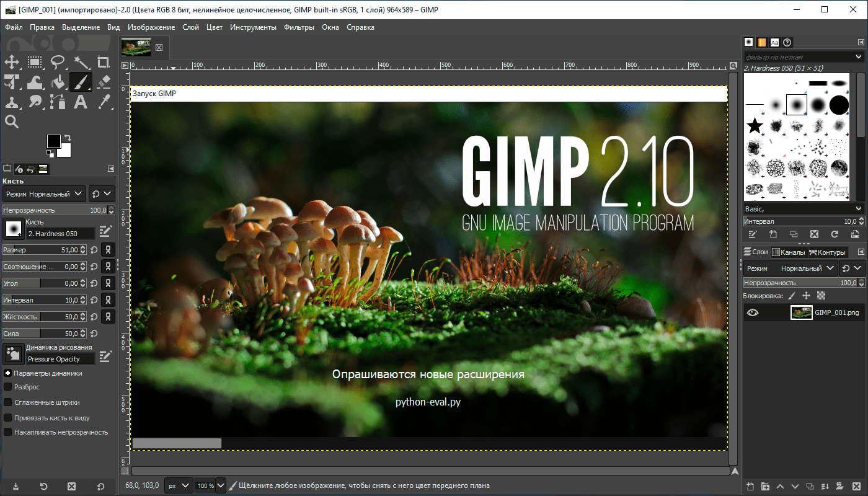Duplicate brush button in brushes panel
Image resolution: width=868 pixels, height=496 pixels.
click(x=794, y=234)
